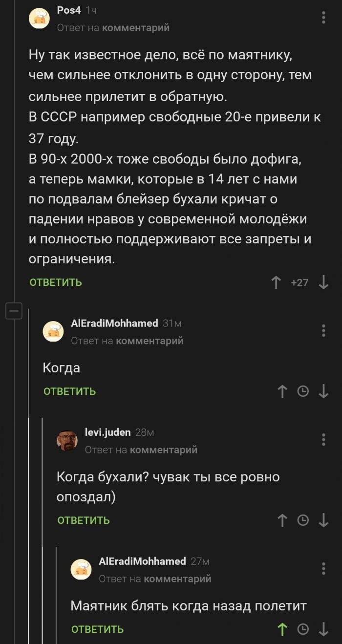The image size is (342, 644).
Task: Toggle the green upvote on 'Маятник' comment
Action: [282, 629]
